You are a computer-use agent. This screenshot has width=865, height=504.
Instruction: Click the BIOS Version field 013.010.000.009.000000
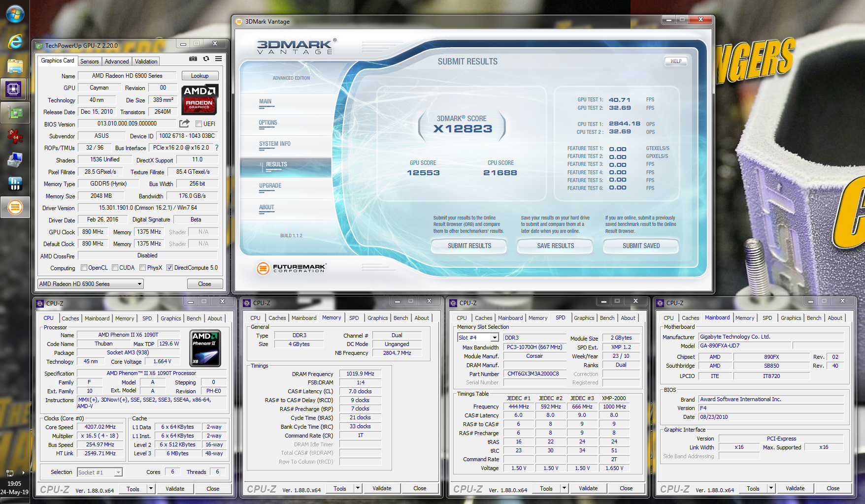click(x=127, y=124)
